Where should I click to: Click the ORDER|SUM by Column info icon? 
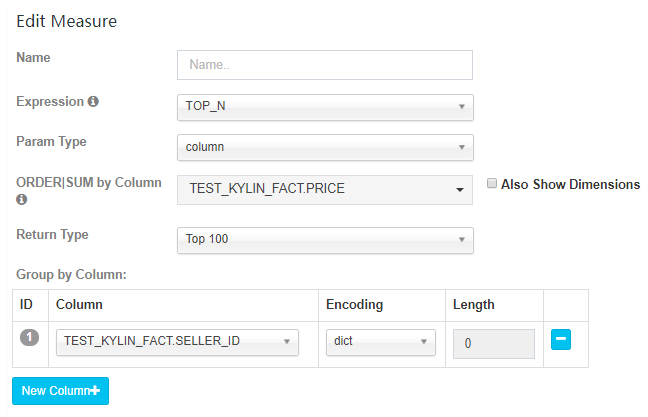click(x=22, y=200)
